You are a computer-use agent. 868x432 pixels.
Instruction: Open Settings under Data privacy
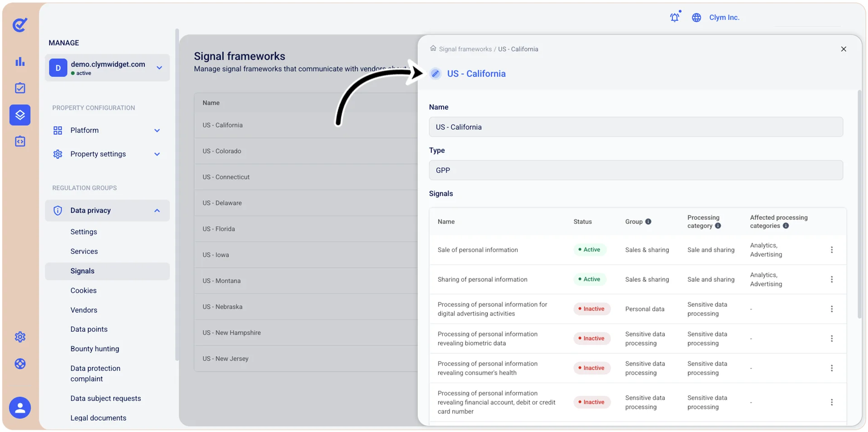coord(84,232)
